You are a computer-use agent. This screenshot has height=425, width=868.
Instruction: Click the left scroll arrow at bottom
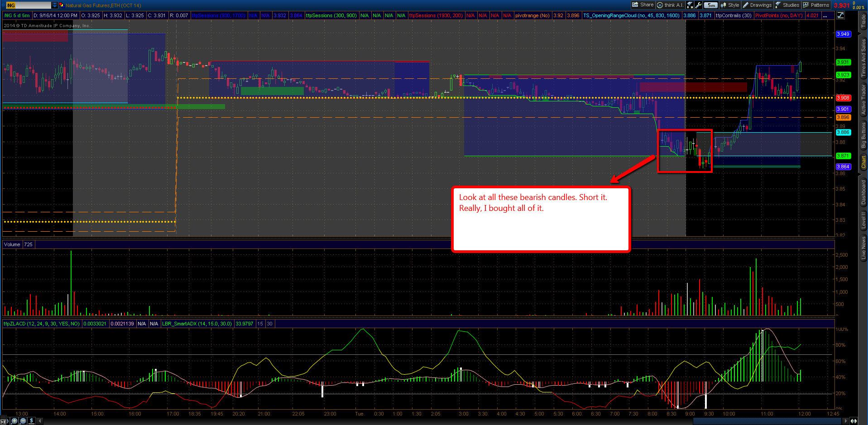pos(40,421)
